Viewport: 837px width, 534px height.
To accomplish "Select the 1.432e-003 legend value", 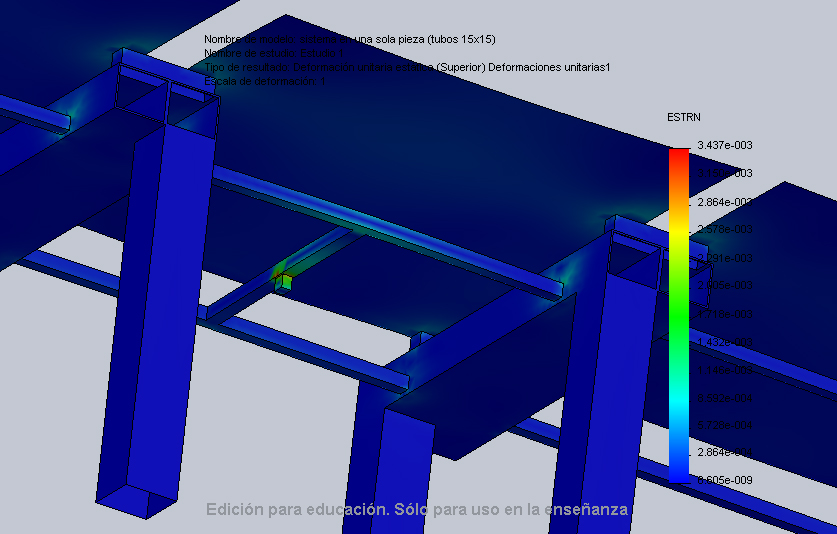I will tap(724, 341).
